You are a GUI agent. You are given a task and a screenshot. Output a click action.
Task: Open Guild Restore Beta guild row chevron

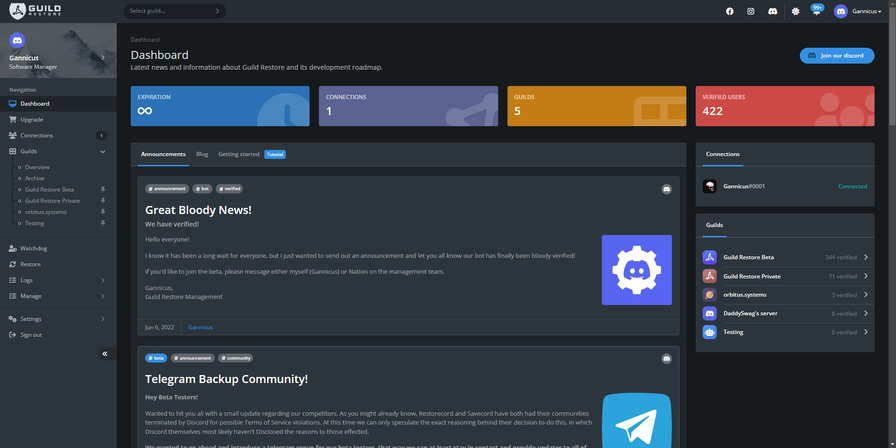coord(866,257)
